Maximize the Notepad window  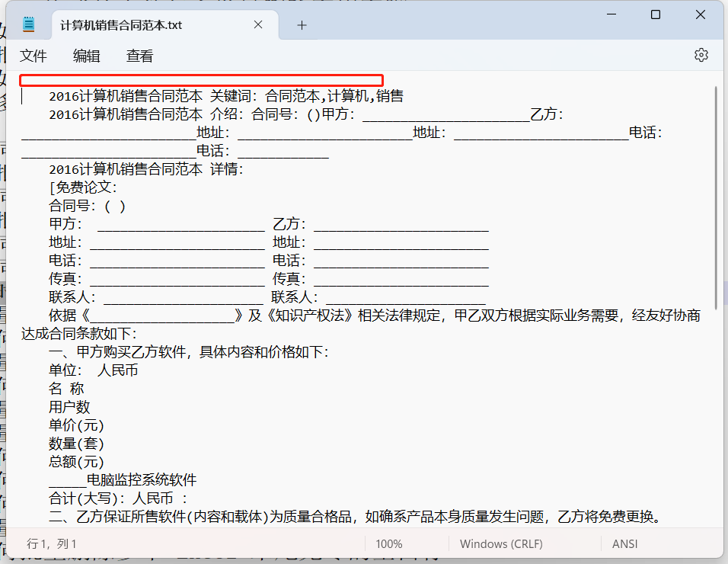point(656,15)
